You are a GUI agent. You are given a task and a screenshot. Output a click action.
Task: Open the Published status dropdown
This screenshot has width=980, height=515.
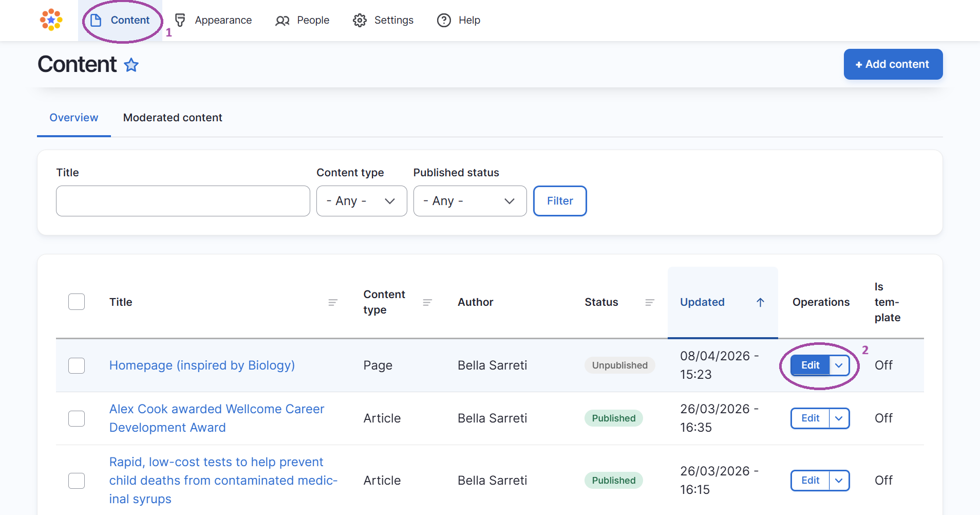469,201
